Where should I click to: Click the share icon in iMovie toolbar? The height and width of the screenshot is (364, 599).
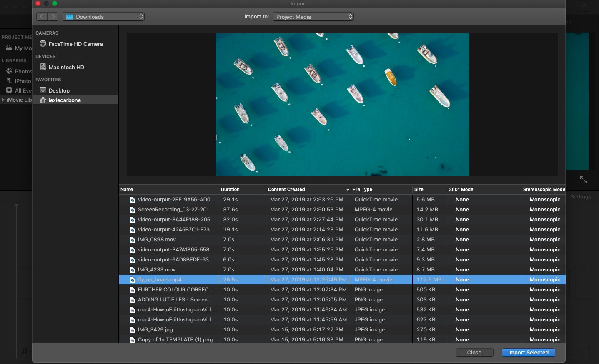(x=585, y=7)
